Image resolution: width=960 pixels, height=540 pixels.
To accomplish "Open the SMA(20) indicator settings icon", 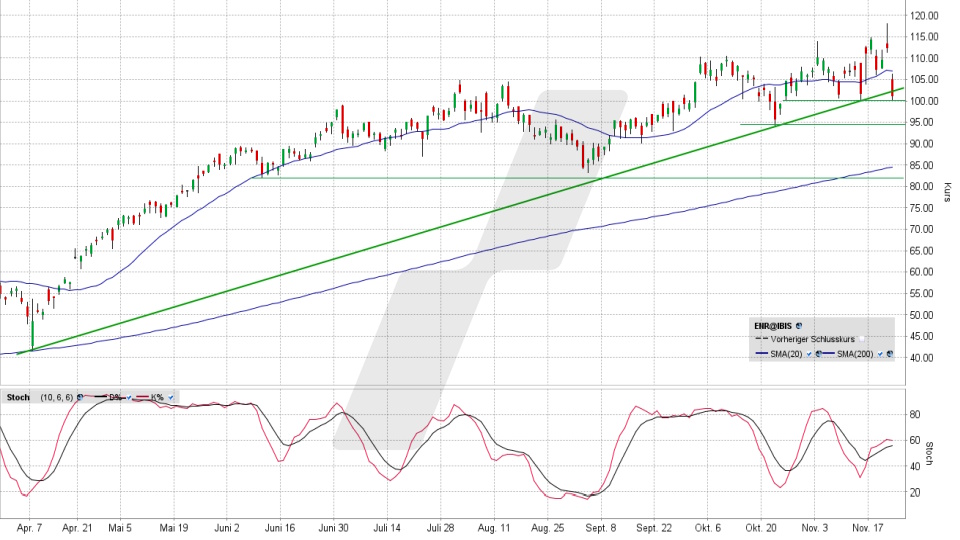I will [819, 354].
